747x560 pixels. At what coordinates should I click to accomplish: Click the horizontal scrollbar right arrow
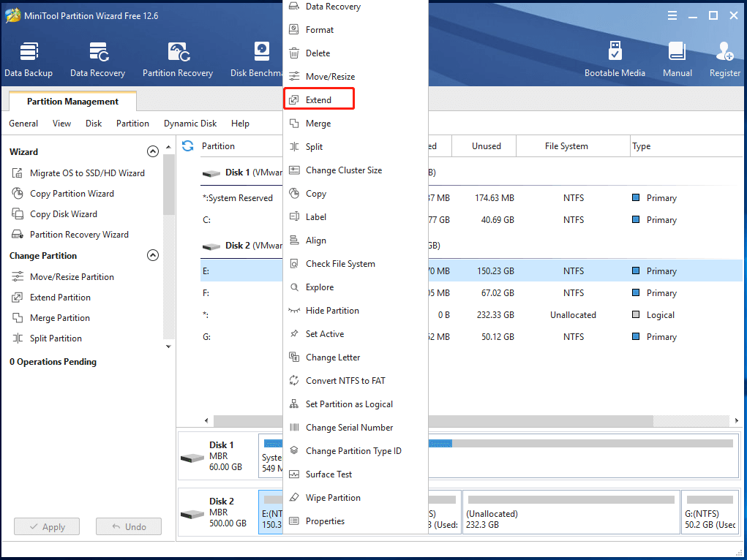pyautogui.click(x=737, y=420)
